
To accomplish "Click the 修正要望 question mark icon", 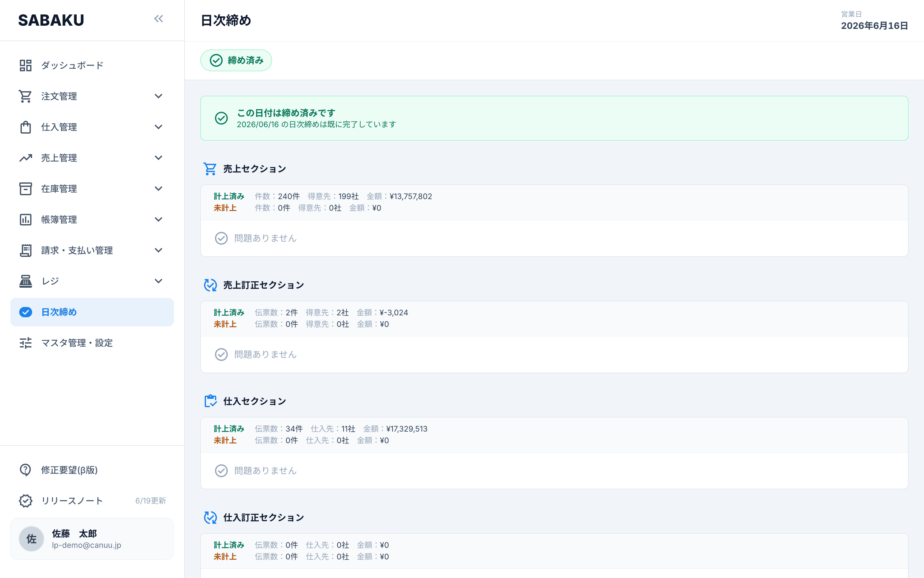I will 26,470.
